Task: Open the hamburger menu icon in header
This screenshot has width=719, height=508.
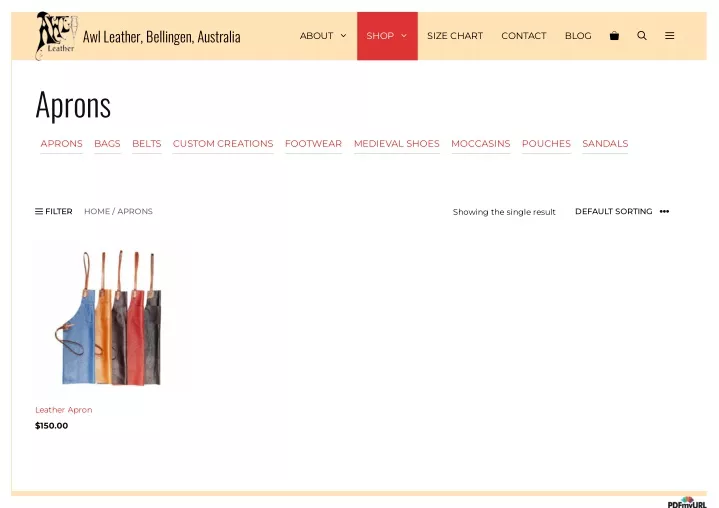Action: point(669,36)
